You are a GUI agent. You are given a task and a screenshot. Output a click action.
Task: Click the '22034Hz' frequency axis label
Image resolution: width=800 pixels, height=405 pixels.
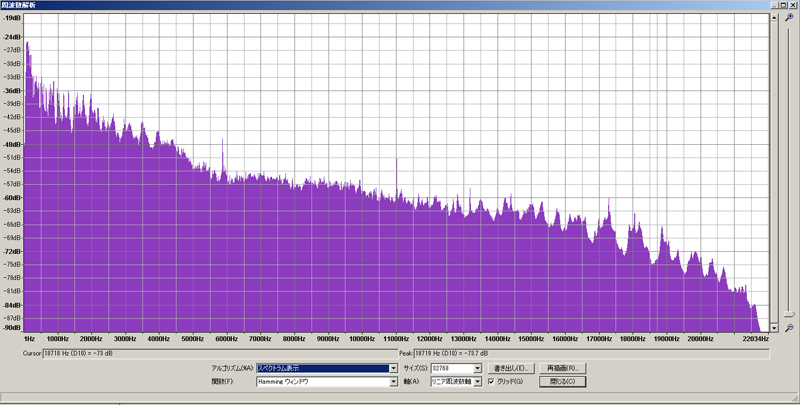756,339
